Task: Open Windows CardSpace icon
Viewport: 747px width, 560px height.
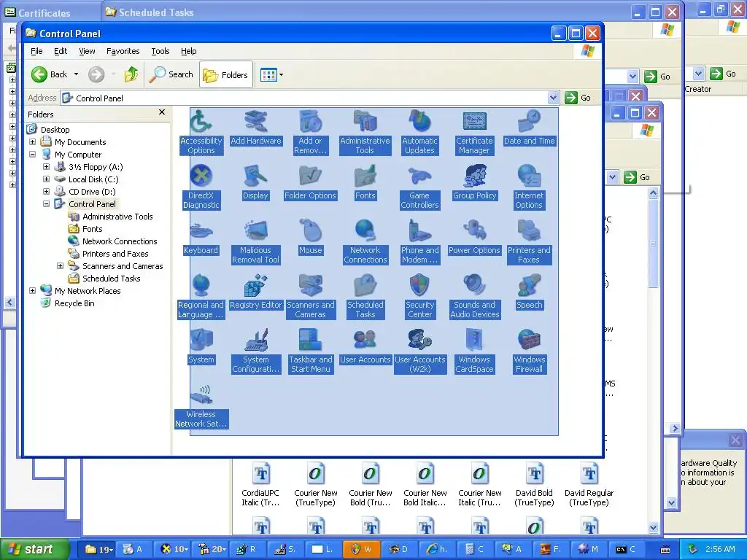Action: click(474, 351)
